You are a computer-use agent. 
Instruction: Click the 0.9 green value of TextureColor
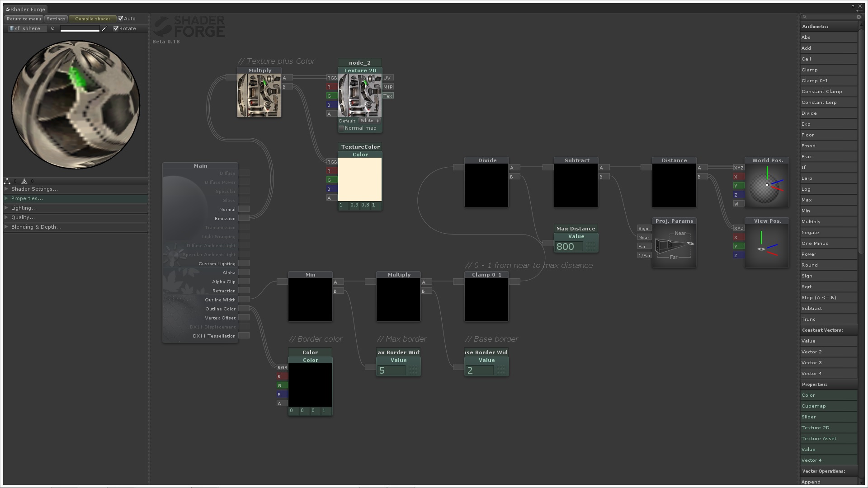[x=354, y=205]
